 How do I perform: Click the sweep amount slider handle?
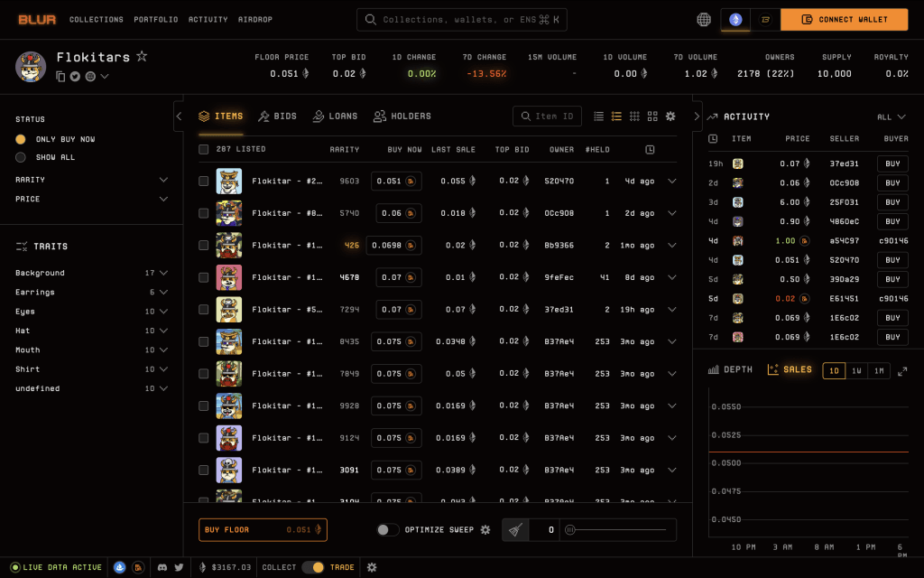click(570, 530)
